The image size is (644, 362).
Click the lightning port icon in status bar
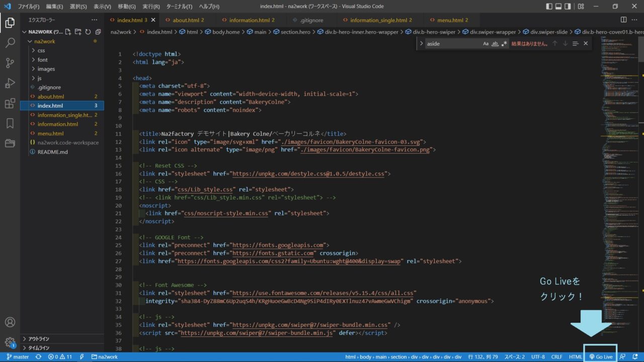(82, 357)
